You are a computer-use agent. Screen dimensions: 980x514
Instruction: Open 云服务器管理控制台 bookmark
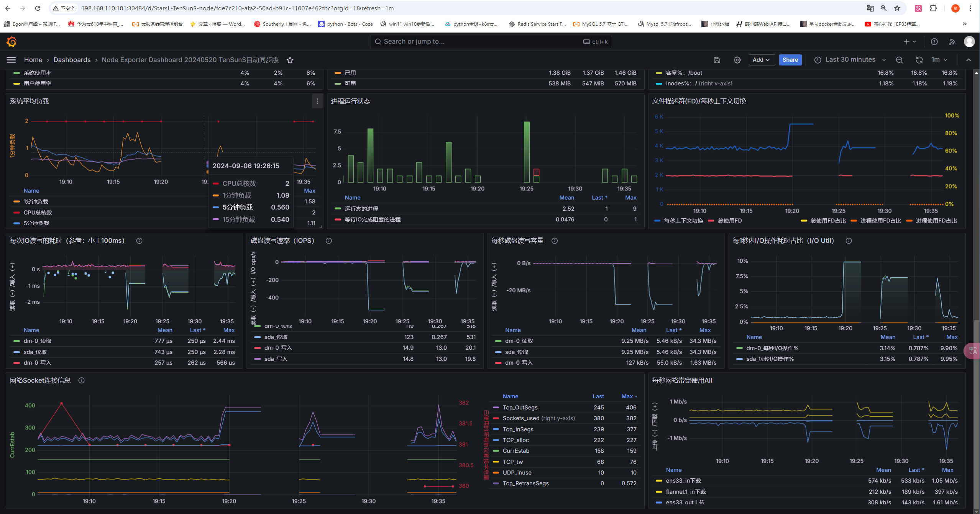pos(158,24)
